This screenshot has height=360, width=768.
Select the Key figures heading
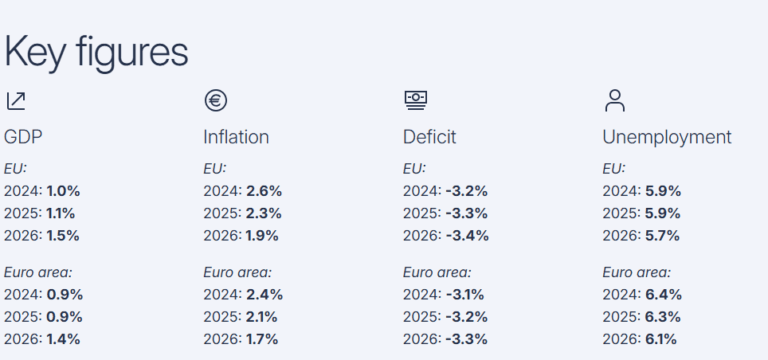point(96,53)
